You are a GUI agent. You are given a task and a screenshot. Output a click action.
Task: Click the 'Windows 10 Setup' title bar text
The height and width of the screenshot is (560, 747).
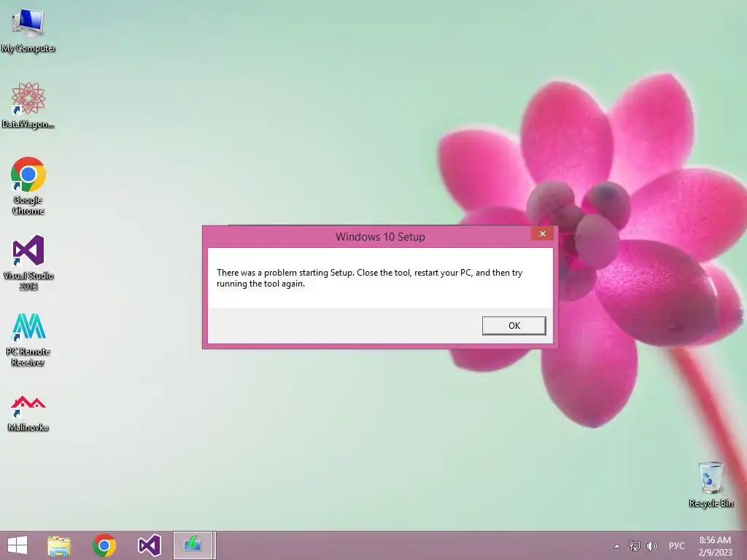click(x=380, y=237)
